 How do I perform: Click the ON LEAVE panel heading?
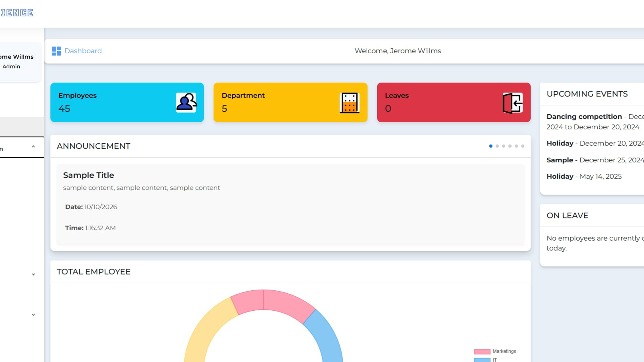[x=567, y=215]
